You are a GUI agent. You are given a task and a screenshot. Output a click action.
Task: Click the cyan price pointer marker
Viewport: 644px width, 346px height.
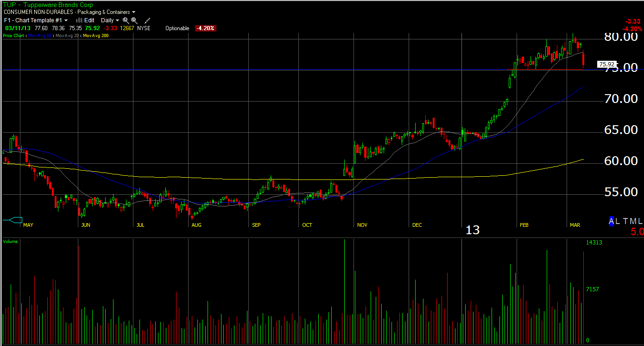[13, 219]
